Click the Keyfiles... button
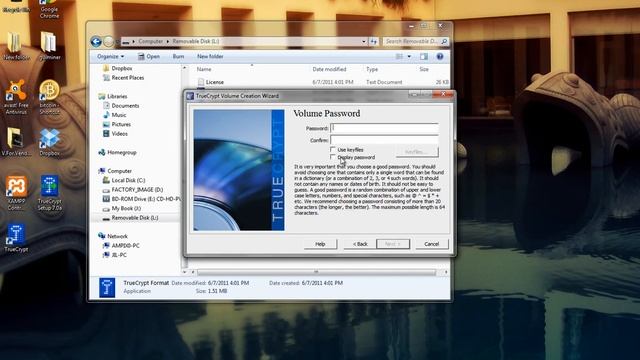The height and width of the screenshot is (360, 640). click(417, 152)
